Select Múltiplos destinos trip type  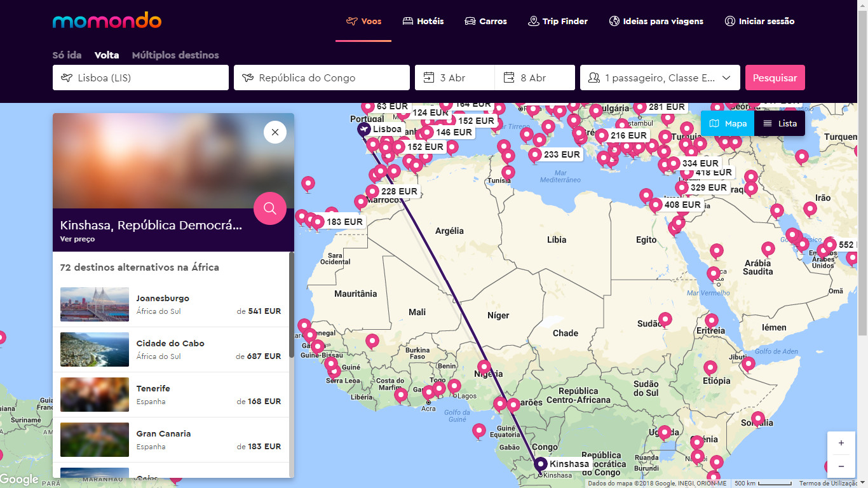[x=175, y=55]
